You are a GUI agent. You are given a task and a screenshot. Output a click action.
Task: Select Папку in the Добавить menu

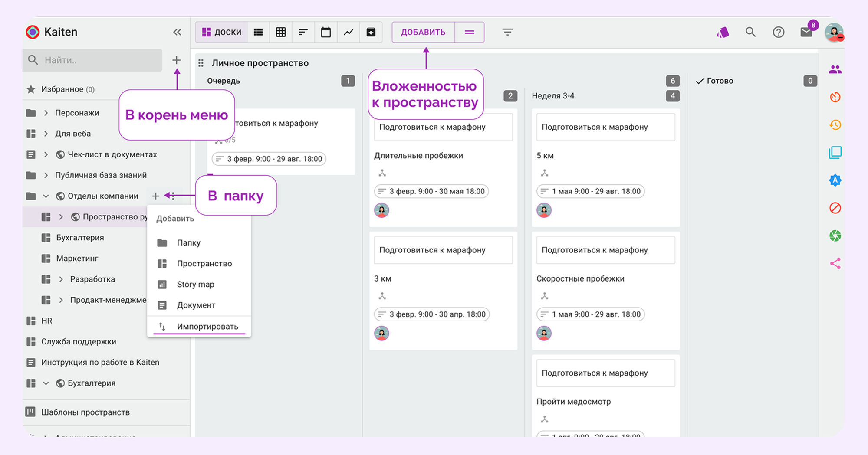(188, 243)
